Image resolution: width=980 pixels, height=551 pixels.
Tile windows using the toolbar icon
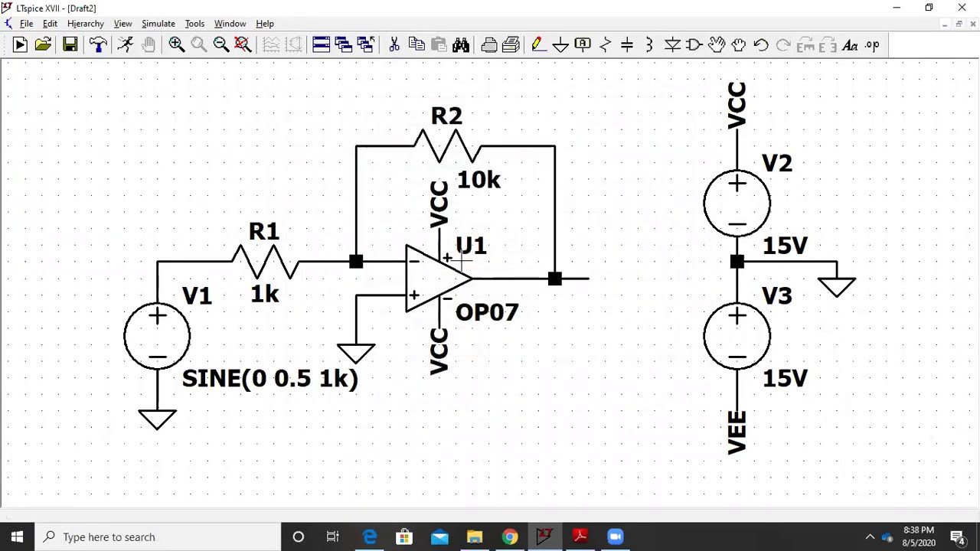click(x=321, y=45)
